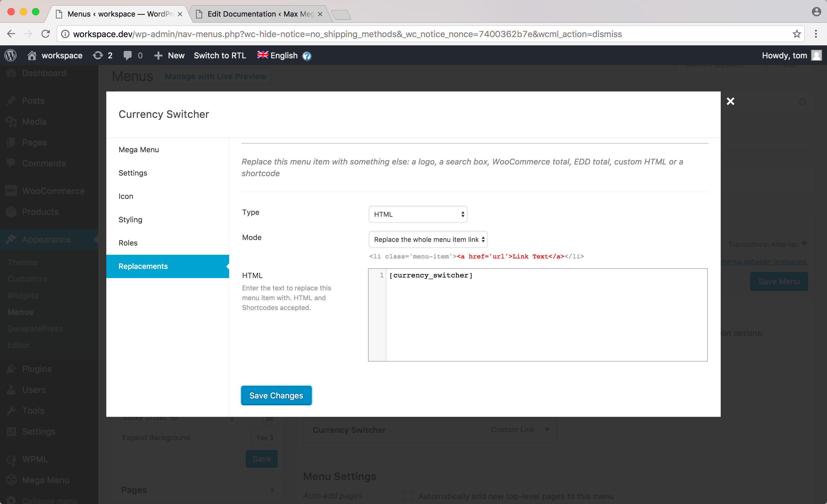Switch to the Edit Documentation browser tab

(261, 14)
